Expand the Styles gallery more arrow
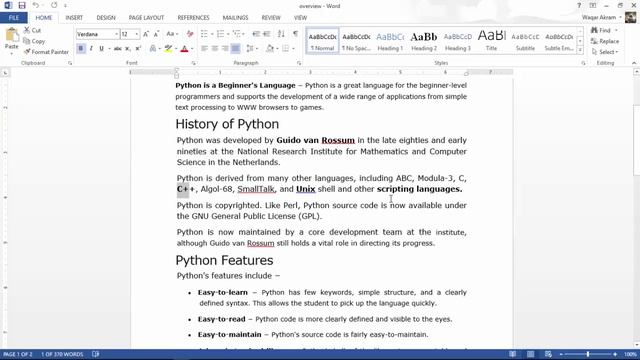Screen dimensions: 640x360 (580, 50)
